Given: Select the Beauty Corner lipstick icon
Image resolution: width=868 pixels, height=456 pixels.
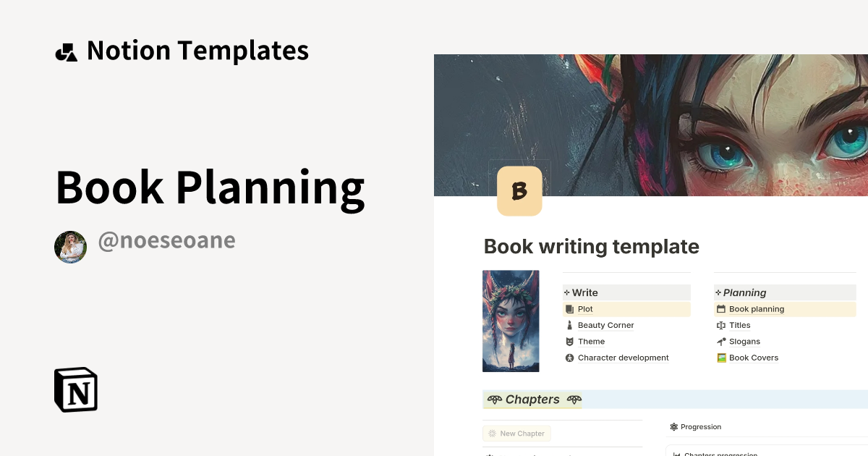Looking at the screenshot, I should 569,325.
